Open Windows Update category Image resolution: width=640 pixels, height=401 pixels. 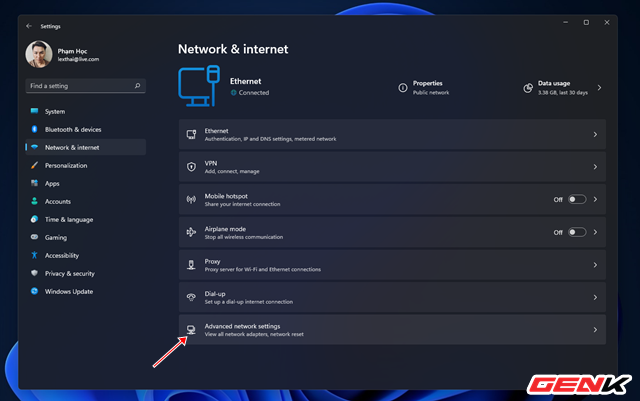(x=86, y=291)
